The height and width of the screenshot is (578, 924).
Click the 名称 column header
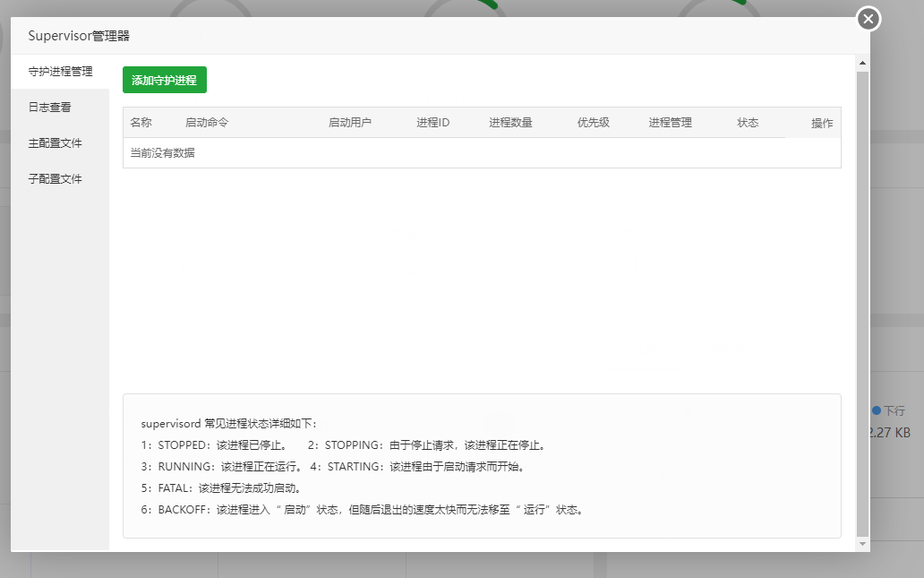[141, 123]
